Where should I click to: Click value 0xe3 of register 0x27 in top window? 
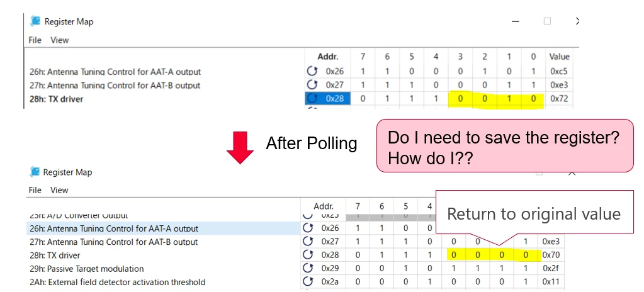point(558,84)
